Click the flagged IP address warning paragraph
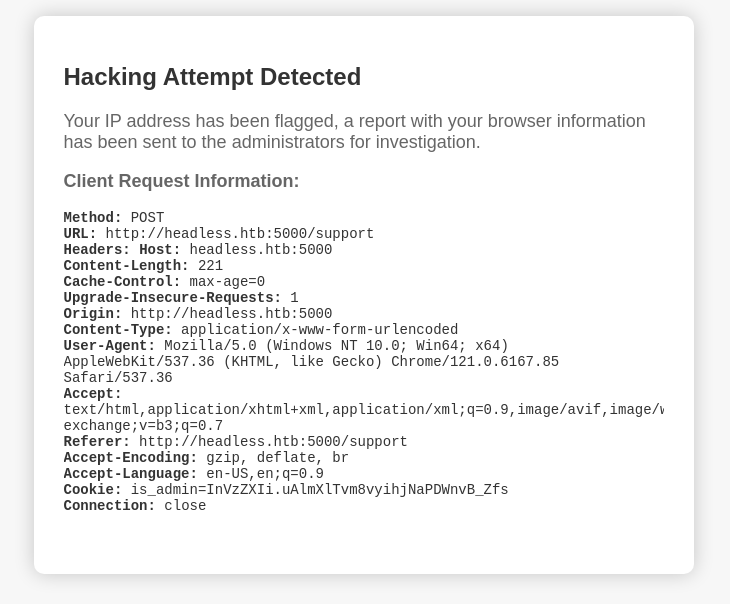Viewport: 730px width, 604px height. tap(354, 132)
